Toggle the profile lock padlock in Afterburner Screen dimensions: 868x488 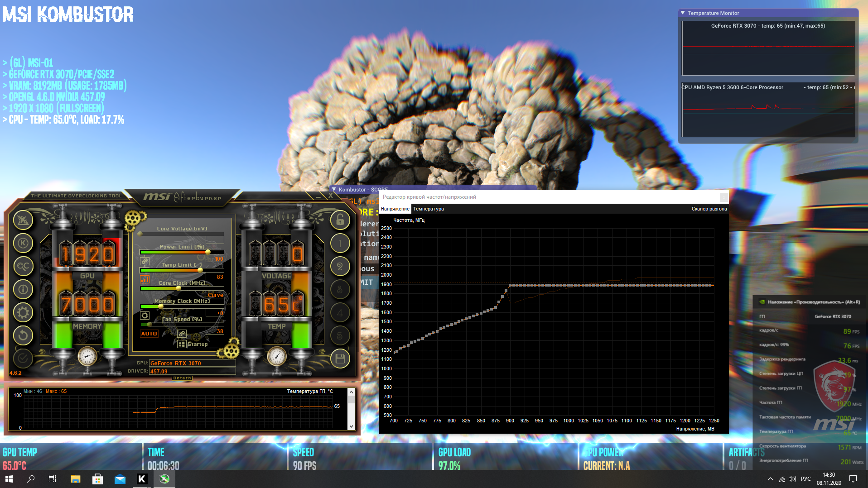pyautogui.click(x=340, y=220)
